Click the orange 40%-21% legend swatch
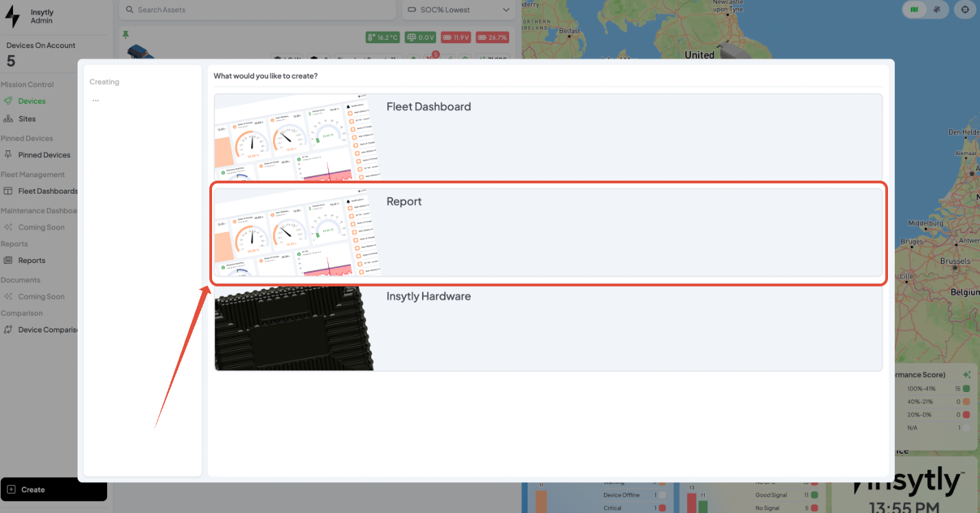Screen dimensions: 980x513 [x=966, y=402]
